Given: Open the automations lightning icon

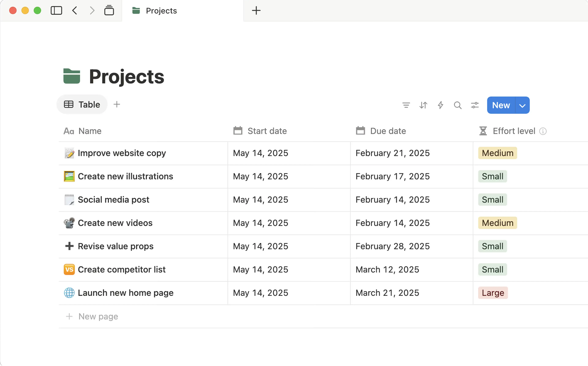Looking at the screenshot, I should coord(440,105).
